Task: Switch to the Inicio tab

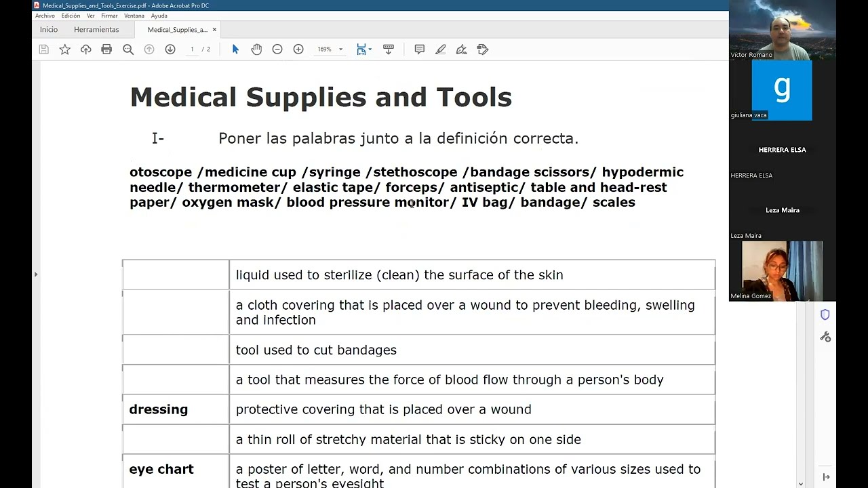Action: click(x=49, y=30)
